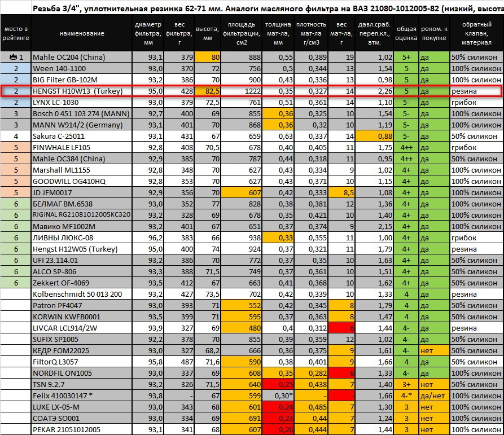Click the title row with 'Резьба 3/4"' text
Image resolution: width=504 pixels, height=435 pixels.
click(268, 8)
